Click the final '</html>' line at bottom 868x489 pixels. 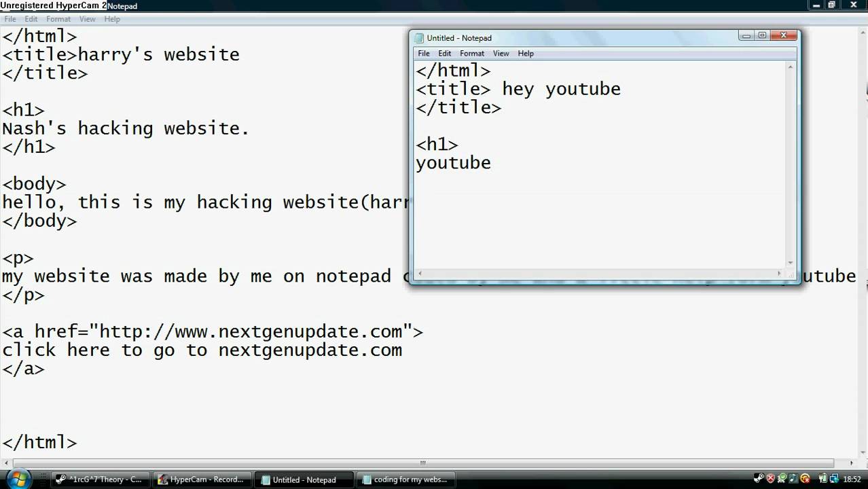tap(39, 443)
